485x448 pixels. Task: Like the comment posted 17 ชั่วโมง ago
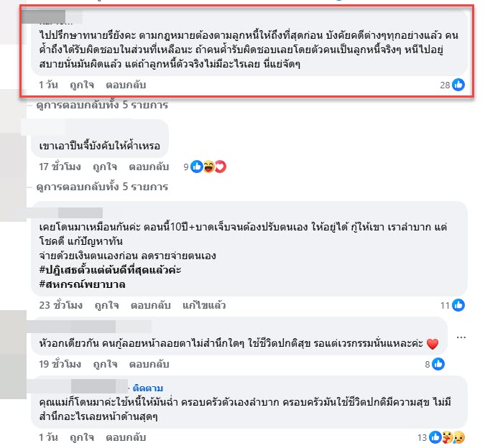click(x=105, y=167)
